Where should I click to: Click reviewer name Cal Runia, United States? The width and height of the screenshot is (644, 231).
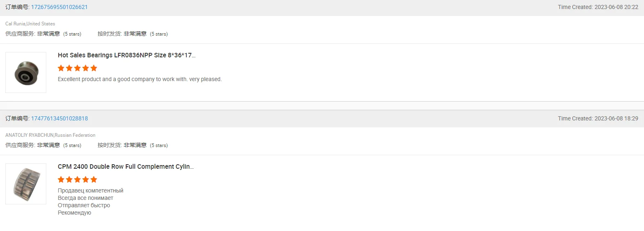[x=30, y=24]
